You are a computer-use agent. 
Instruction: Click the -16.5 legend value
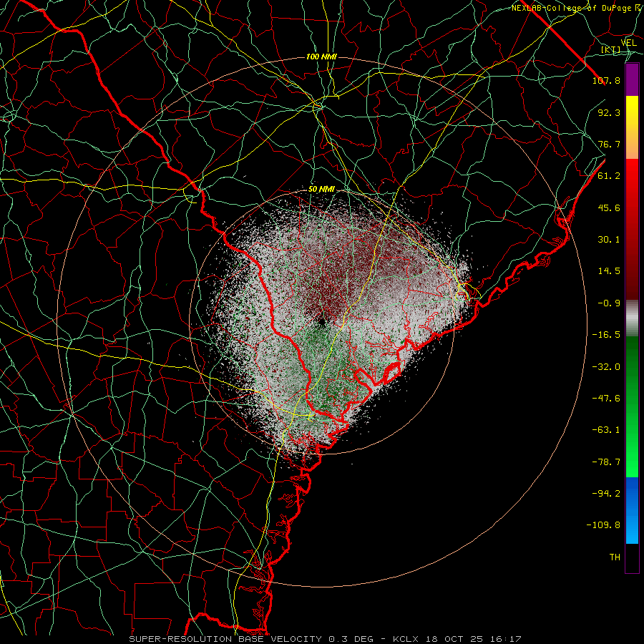click(x=606, y=335)
